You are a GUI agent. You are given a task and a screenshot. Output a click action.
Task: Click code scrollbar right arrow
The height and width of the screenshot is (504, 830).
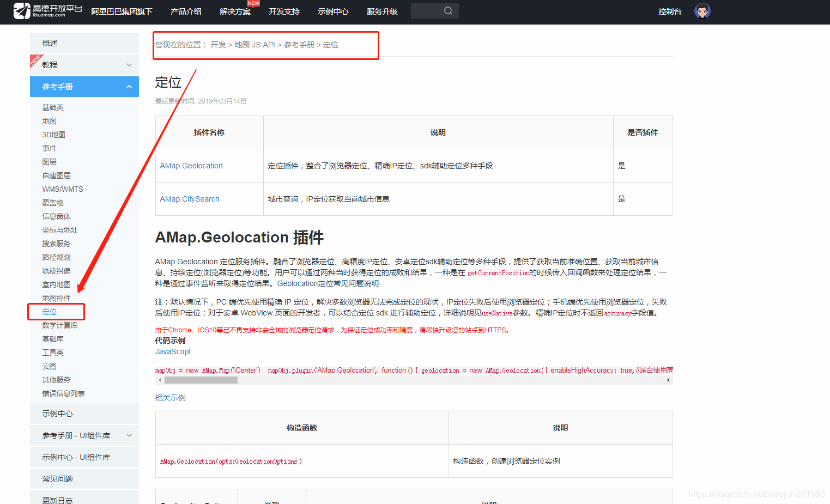(x=669, y=380)
